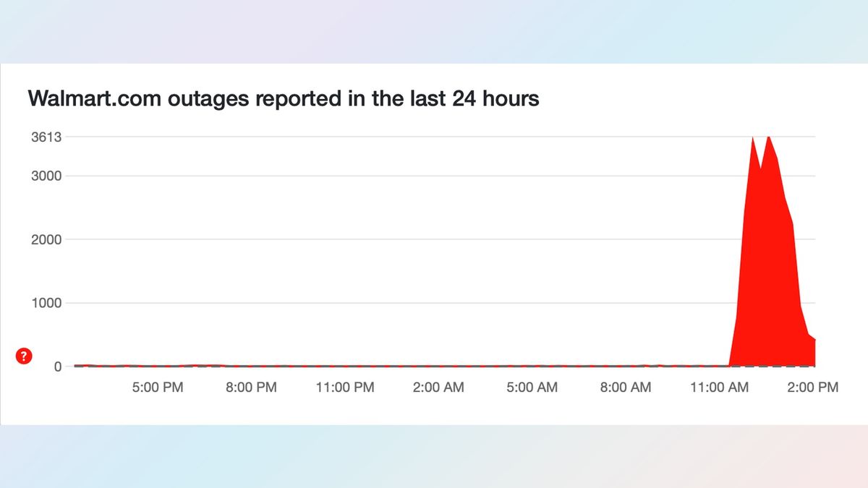Select the 2:00 PM time marker
This screenshot has height=488, width=868.
coord(812,388)
